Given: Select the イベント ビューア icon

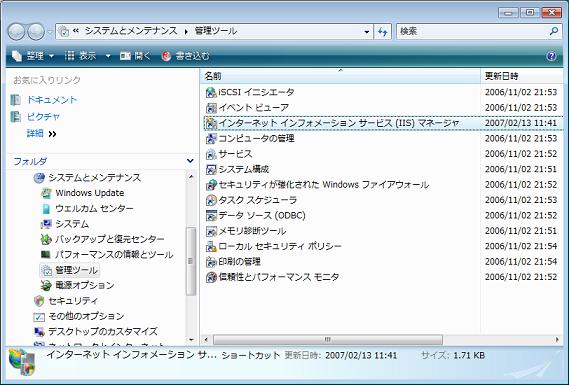Looking at the screenshot, I should point(211,108).
